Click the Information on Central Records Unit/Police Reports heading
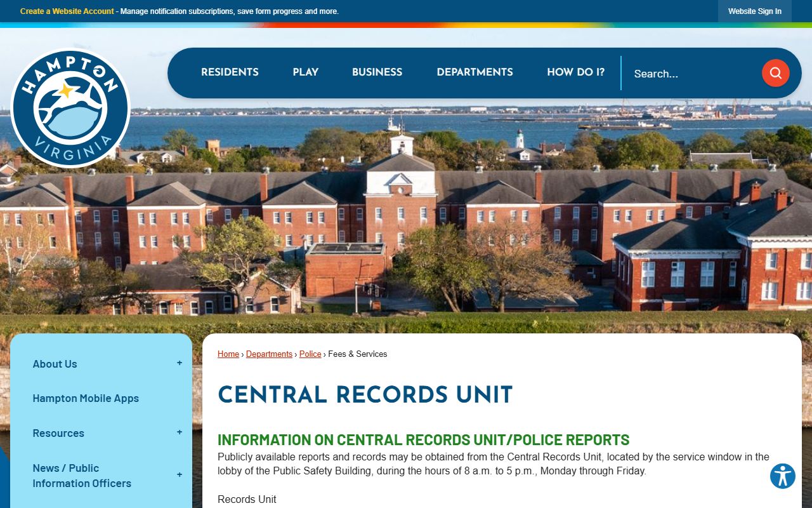This screenshot has height=508, width=812. coord(423,439)
